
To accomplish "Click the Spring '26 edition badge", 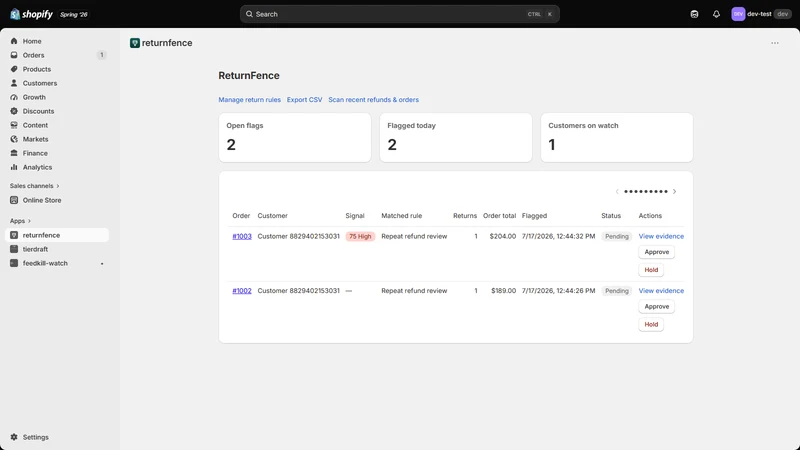I will [74, 14].
